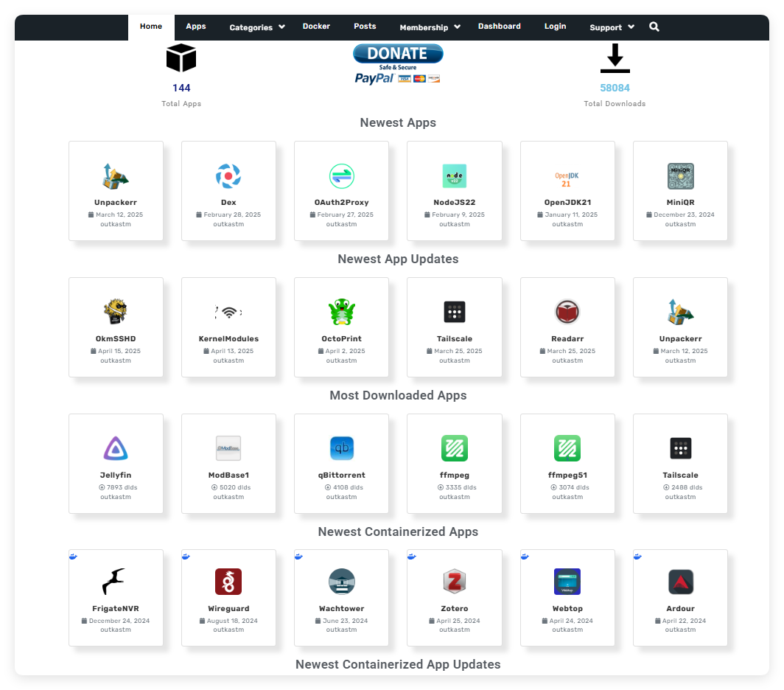Click the 58084 downloads count
The image size is (784, 690).
click(615, 88)
